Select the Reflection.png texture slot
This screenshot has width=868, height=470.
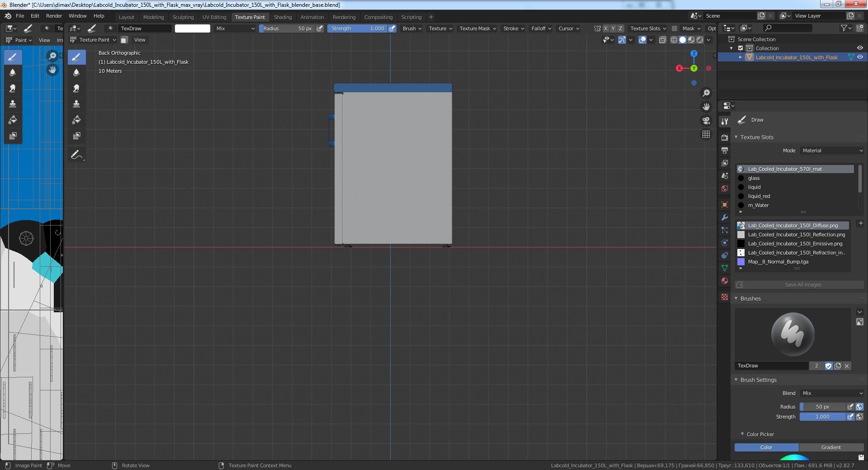click(793, 235)
